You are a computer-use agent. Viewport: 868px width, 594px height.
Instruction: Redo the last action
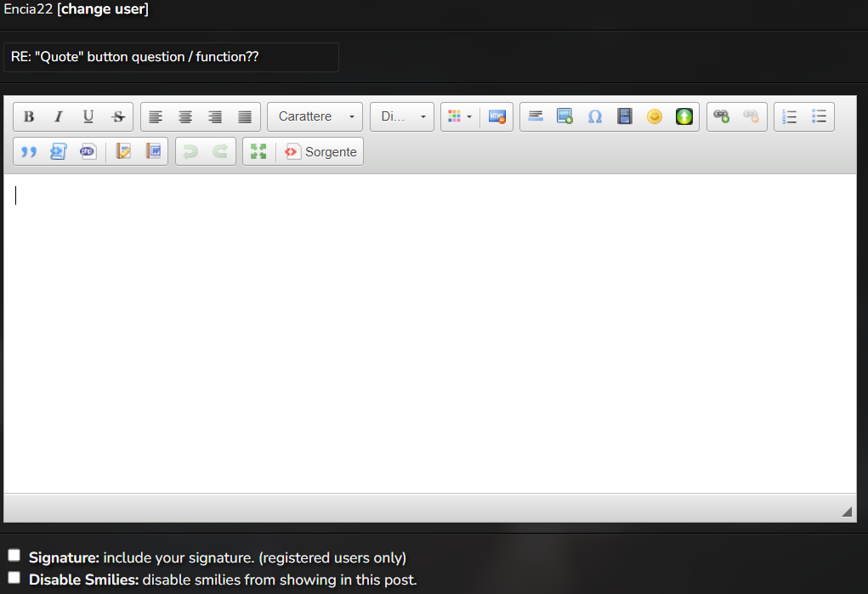(x=220, y=151)
